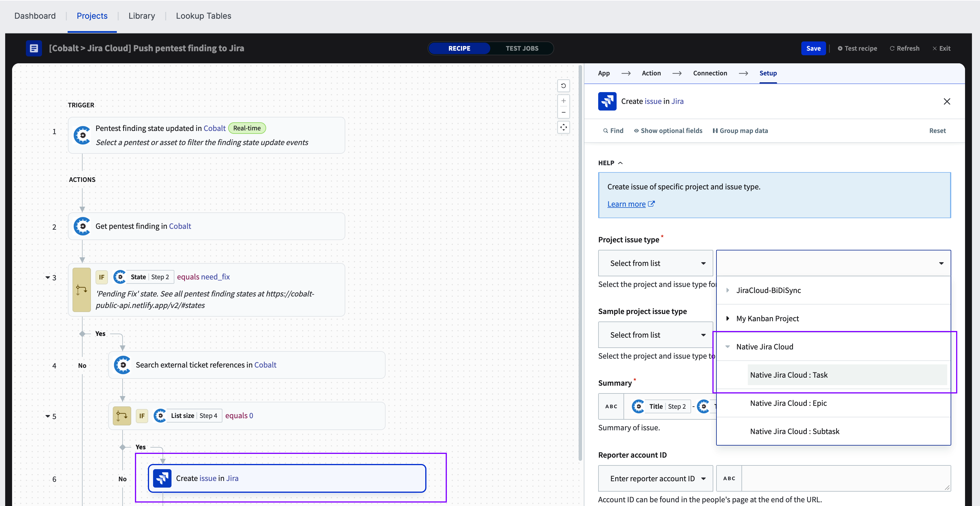980x506 pixels.
Task: Switch to the TEST JOBS view toggle
Action: pyautogui.click(x=522, y=48)
